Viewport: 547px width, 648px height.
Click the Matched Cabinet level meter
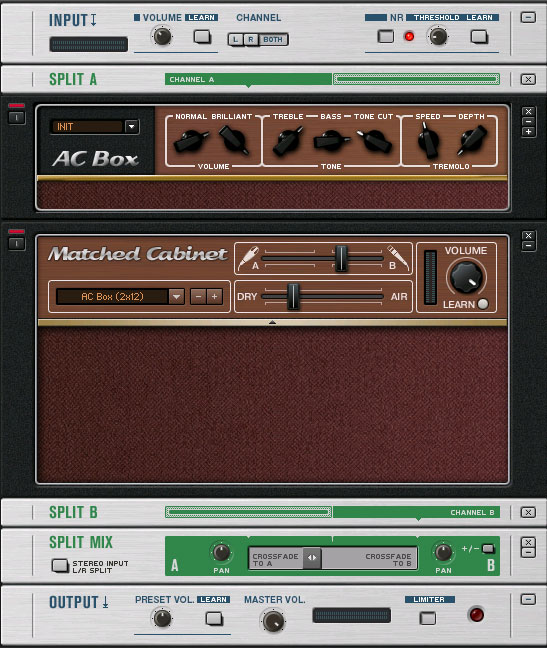coord(430,277)
